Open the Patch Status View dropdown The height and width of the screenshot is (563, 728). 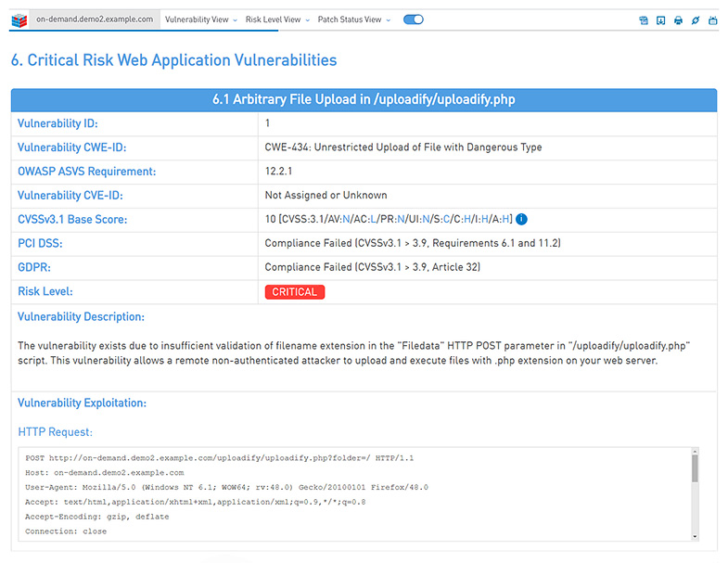pyautogui.click(x=353, y=19)
